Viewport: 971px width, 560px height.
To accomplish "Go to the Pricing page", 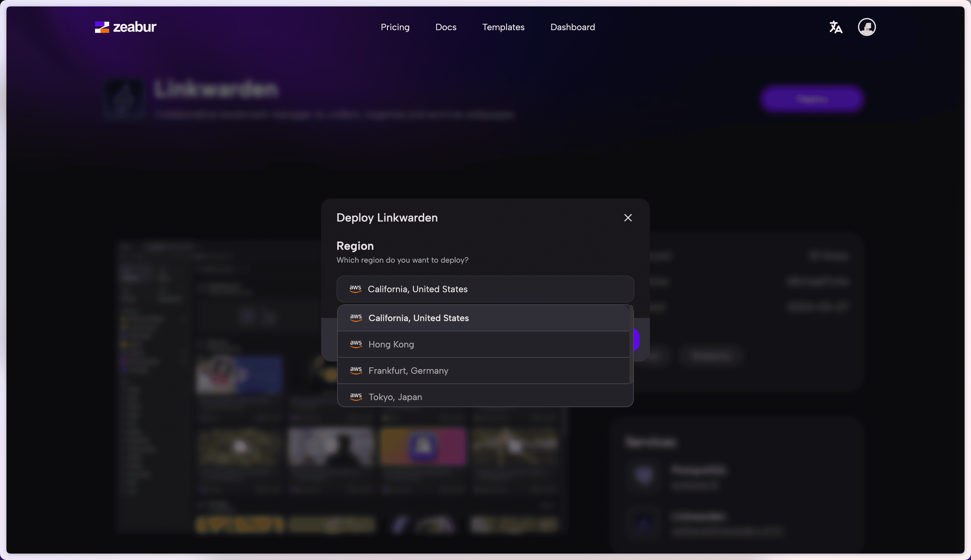I will click(x=395, y=27).
